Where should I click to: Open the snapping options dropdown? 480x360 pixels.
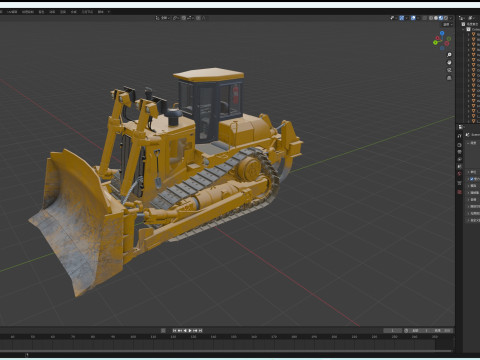point(189,18)
